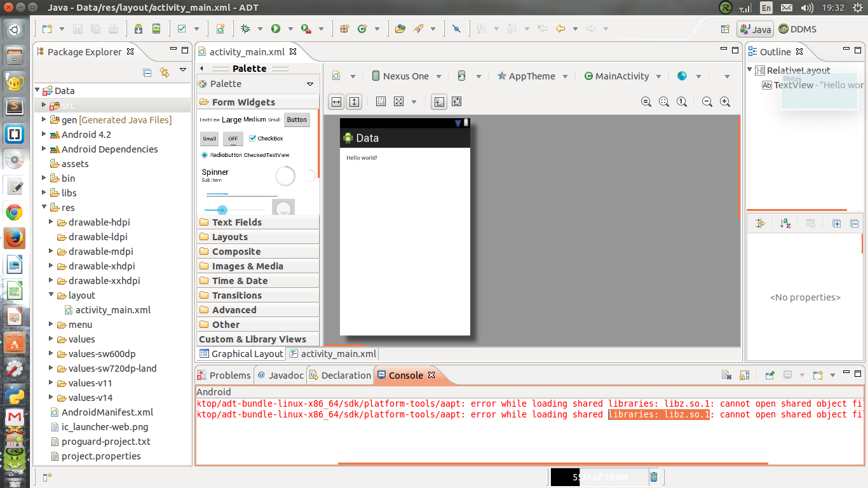
Task: Select AndroidManifest.xml in Package Explorer
Action: (107, 412)
